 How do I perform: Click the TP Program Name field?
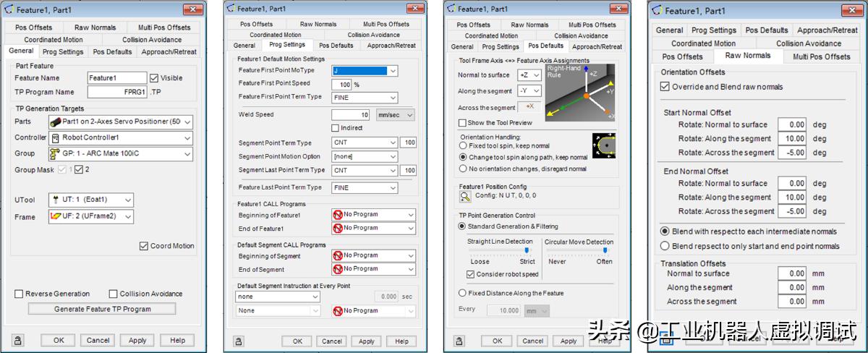[x=117, y=92]
